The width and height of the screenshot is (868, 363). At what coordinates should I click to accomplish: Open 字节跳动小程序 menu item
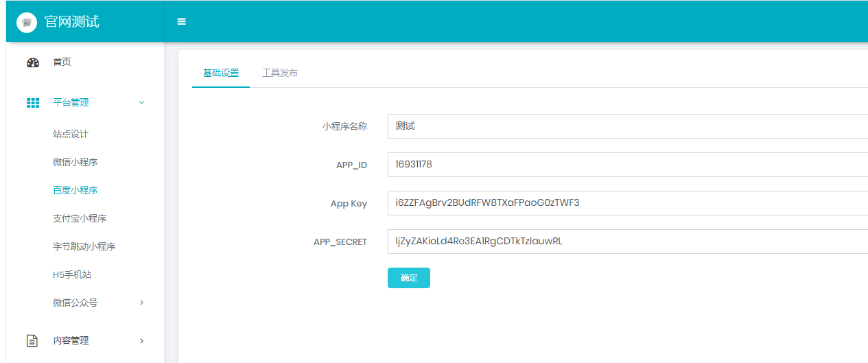[84, 246]
